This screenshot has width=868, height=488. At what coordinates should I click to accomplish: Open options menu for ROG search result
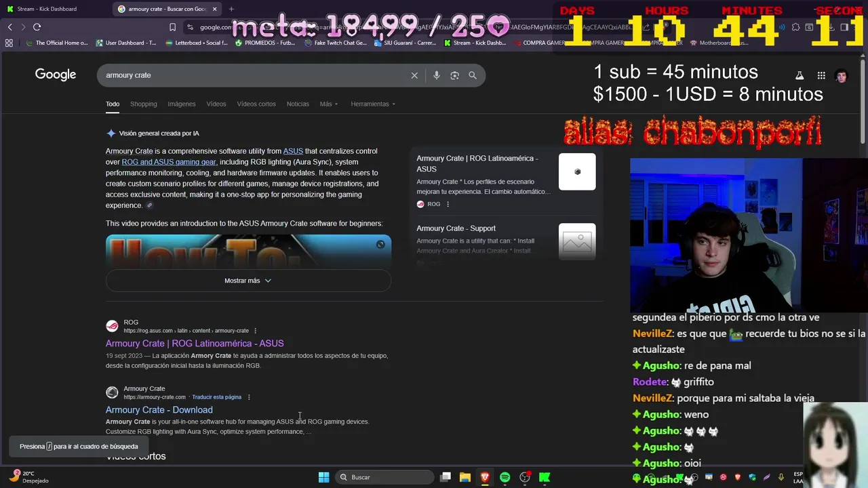[255, 331]
